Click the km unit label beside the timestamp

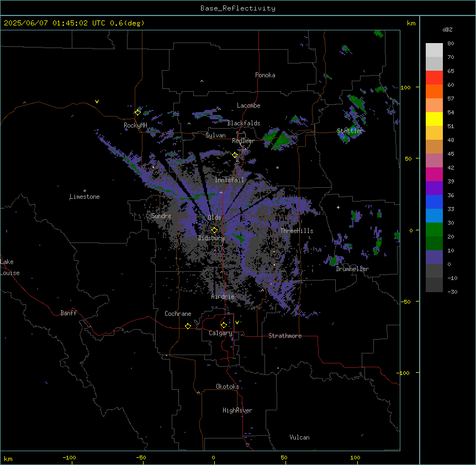pyautogui.click(x=411, y=23)
